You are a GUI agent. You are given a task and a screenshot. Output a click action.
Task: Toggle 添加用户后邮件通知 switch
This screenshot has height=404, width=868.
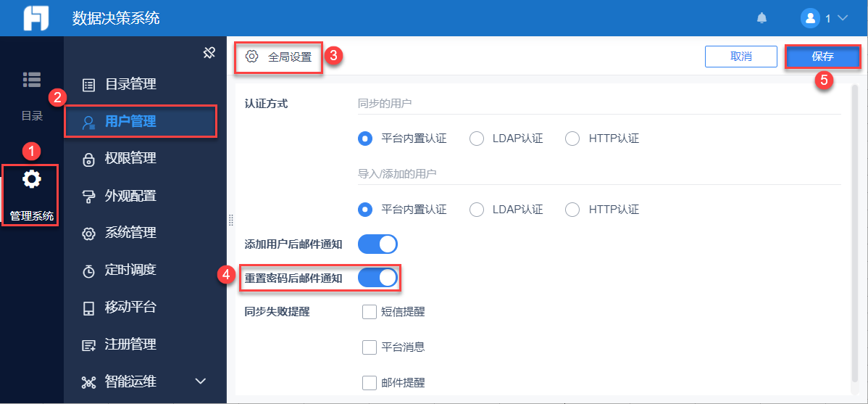tap(378, 244)
